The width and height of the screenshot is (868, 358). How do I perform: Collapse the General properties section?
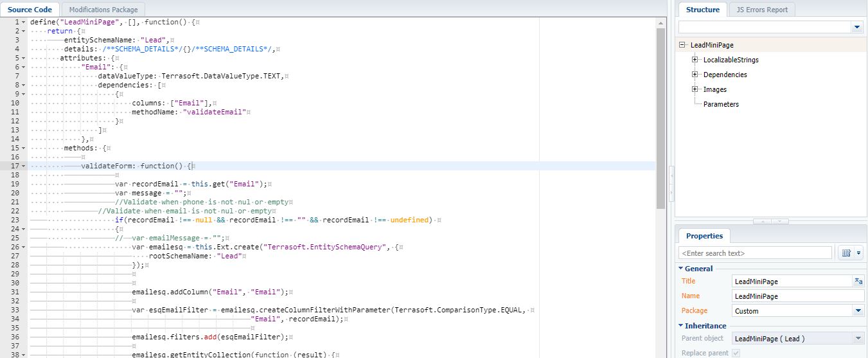point(682,269)
